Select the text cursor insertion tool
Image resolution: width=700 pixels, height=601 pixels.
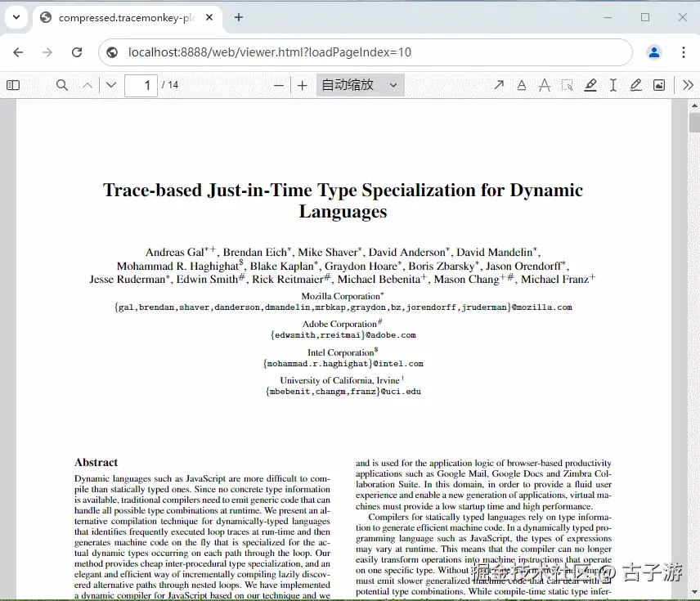[x=613, y=85]
